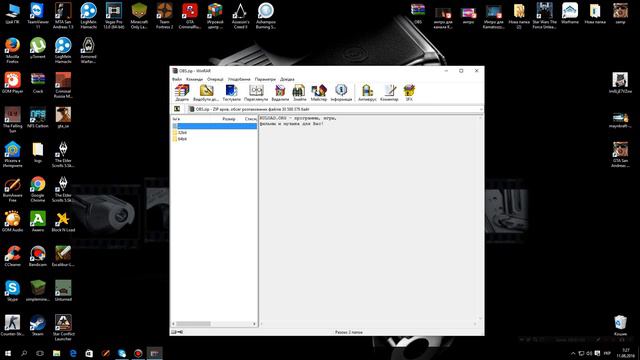Open the Уподобання menu
This screenshot has width=640, height=360.
tap(239, 79)
